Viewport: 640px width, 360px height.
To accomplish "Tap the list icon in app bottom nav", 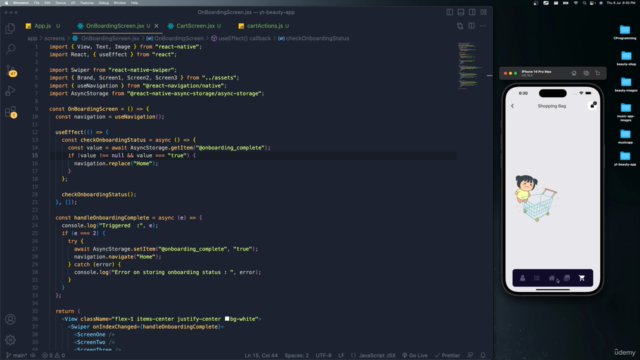I will click(x=537, y=278).
